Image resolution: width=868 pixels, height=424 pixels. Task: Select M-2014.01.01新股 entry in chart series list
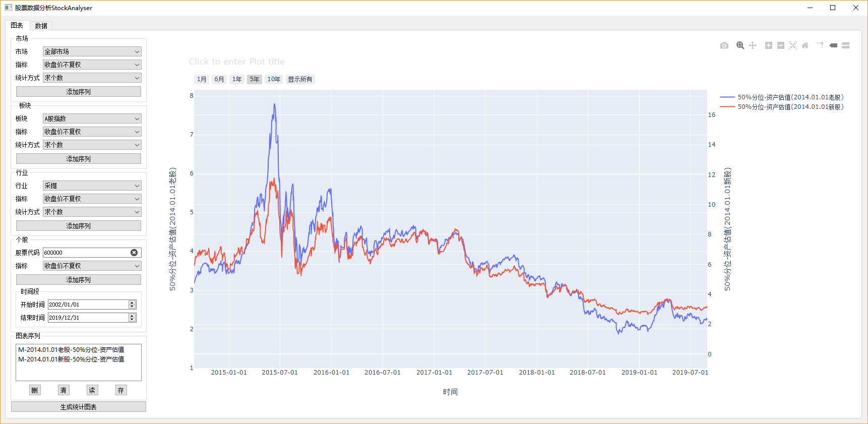(71, 359)
